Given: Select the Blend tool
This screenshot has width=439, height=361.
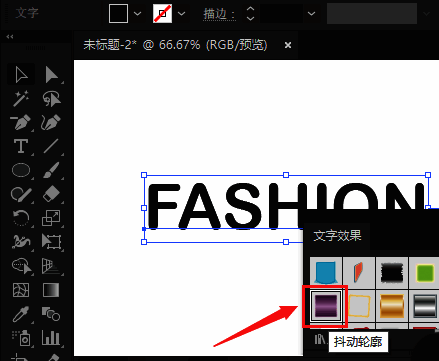Looking at the screenshot, I should [x=51, y=314].
